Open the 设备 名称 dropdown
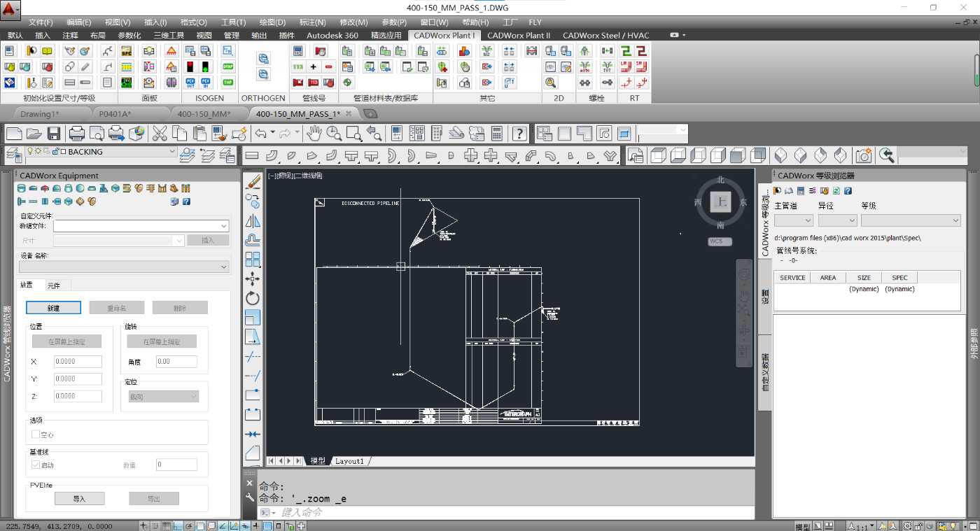 pyautogui.click(x=224, y=267)
